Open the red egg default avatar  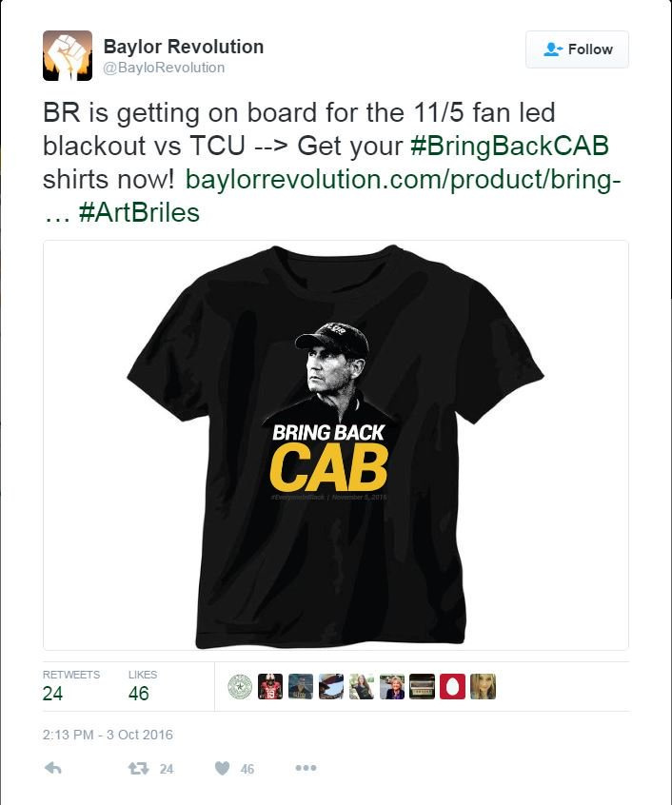452,686
